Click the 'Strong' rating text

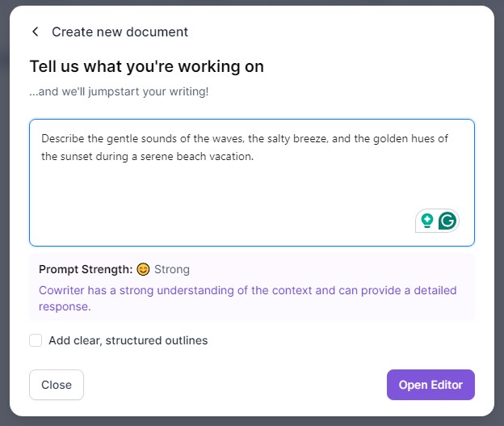coord(172,269)
